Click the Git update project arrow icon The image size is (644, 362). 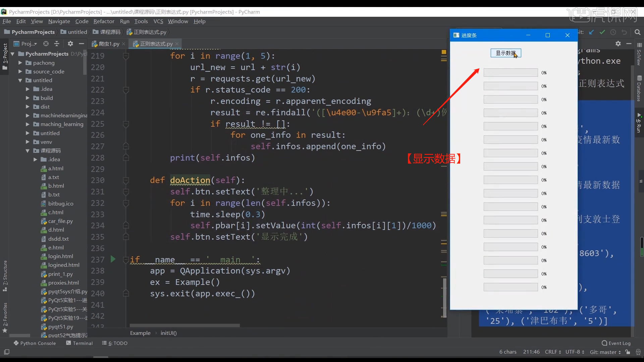tap(591, 32)
